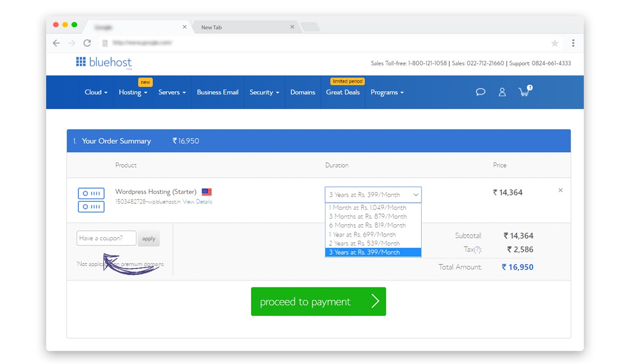The image size is (630, 364).
Task: Reload the page in browser
Action: pos(87,43)
